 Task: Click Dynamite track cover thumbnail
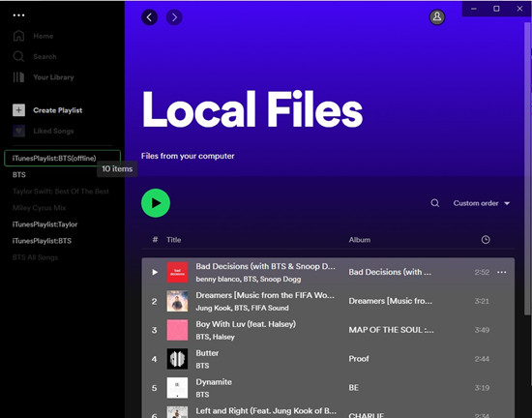coord(177,388)
